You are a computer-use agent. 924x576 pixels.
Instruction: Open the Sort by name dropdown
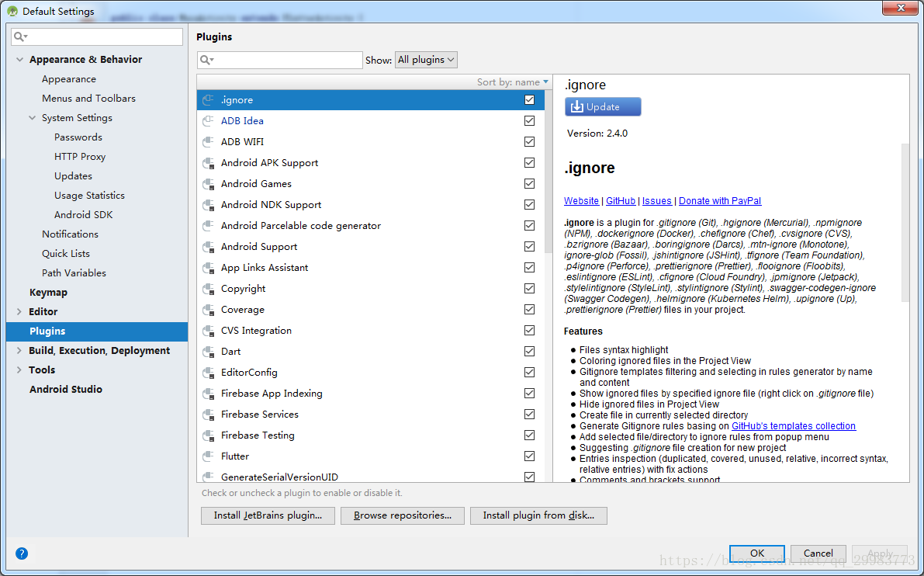tap(513, 82)
